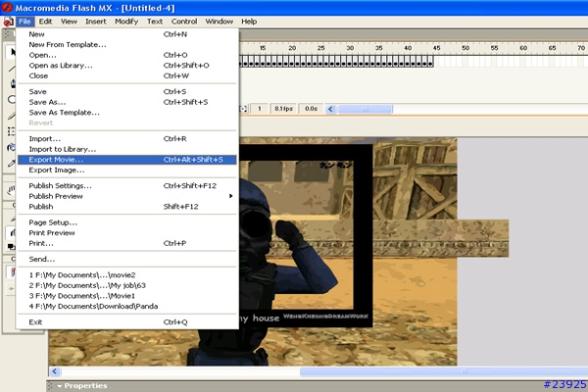Open the Edit menu

click(x=45, y=22)
